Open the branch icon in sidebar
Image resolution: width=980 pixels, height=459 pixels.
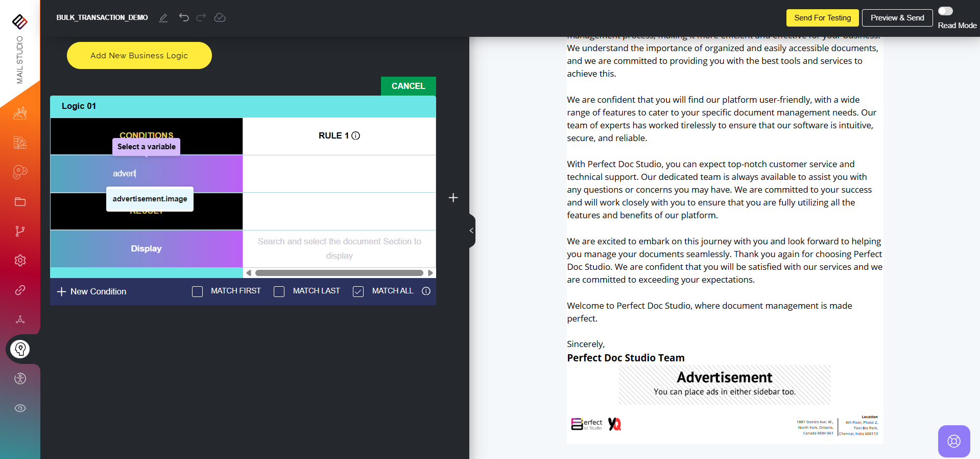[20, 232]
